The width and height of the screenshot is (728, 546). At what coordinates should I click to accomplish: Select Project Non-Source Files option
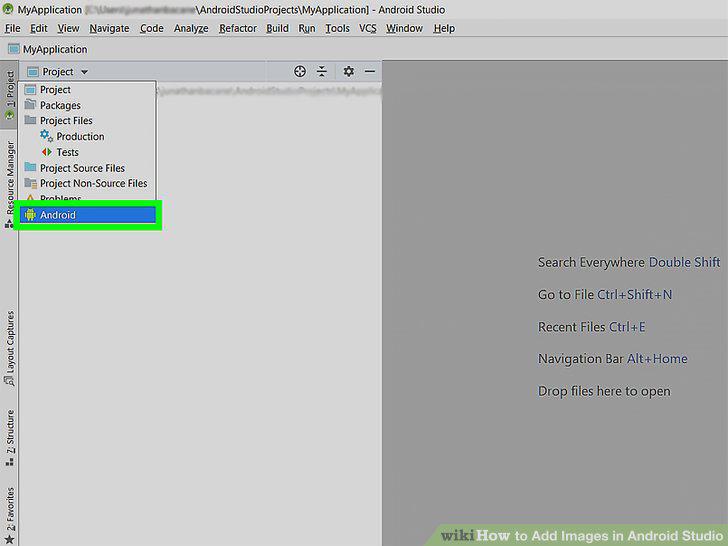(x=87, y=183)
